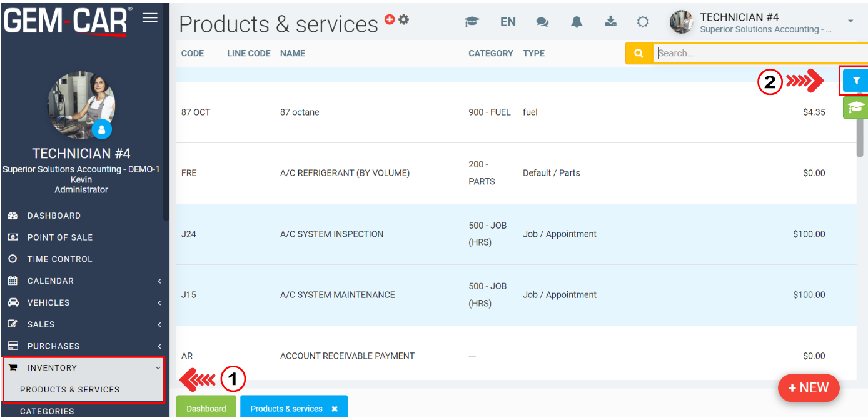Click the blue filter funnel icon
The image size is (868, 418).
(855, 81)
